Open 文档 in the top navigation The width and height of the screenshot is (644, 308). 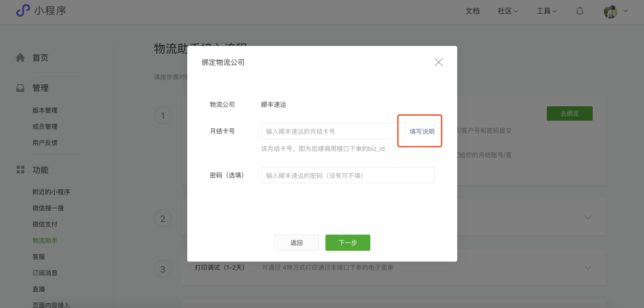[472, 11]
